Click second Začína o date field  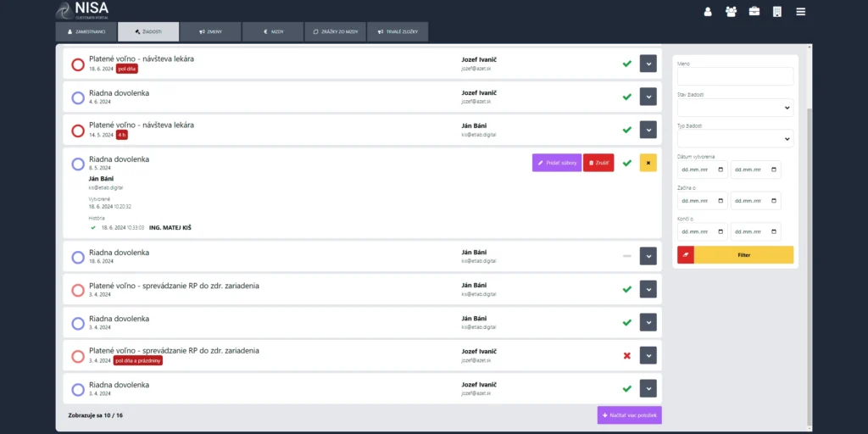[x=755, y=200]
